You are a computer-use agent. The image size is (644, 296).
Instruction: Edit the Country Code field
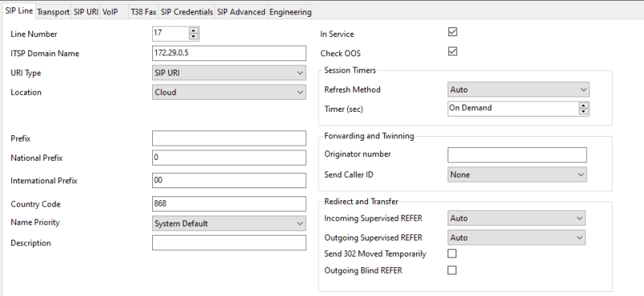pos(229,204)
